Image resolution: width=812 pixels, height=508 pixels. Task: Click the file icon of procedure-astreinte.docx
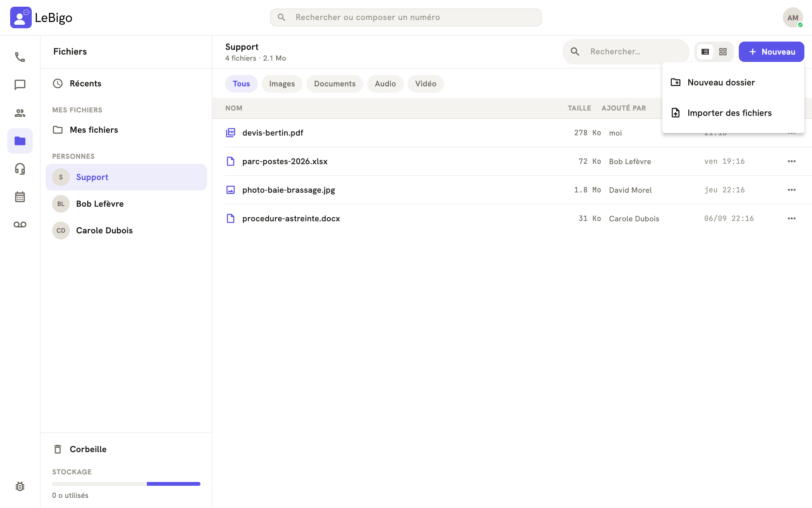click(x=231, y=218)
